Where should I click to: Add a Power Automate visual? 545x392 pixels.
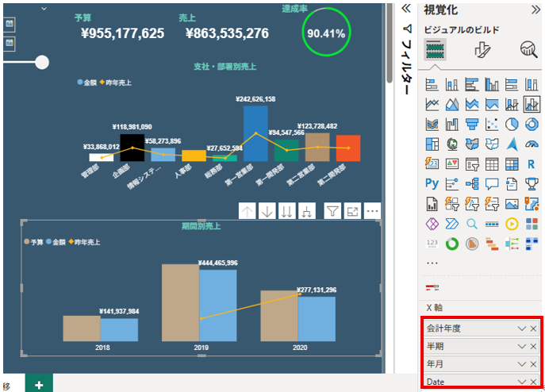click(452, 224)
